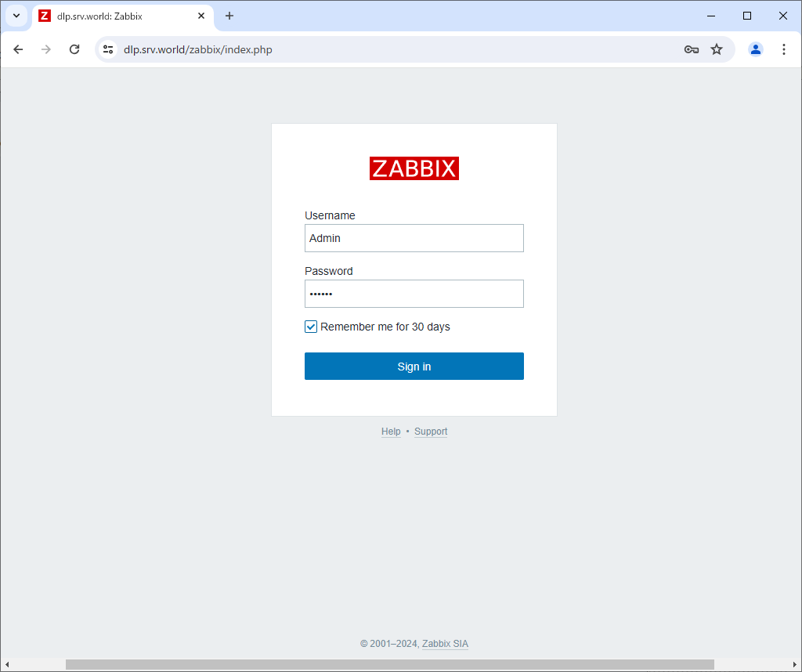This screenshot has width=802, height=672.
Task: View site information icon in address bar
Action: [x=108, y=49]
